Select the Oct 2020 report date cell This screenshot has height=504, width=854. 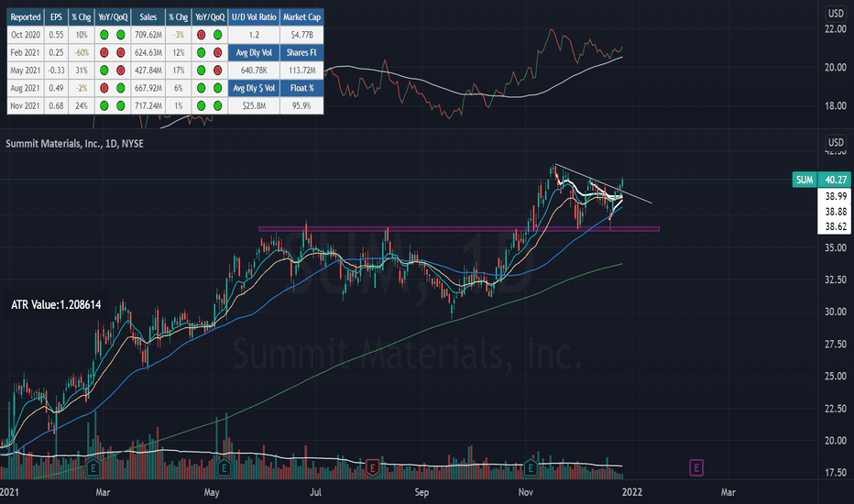26,35
